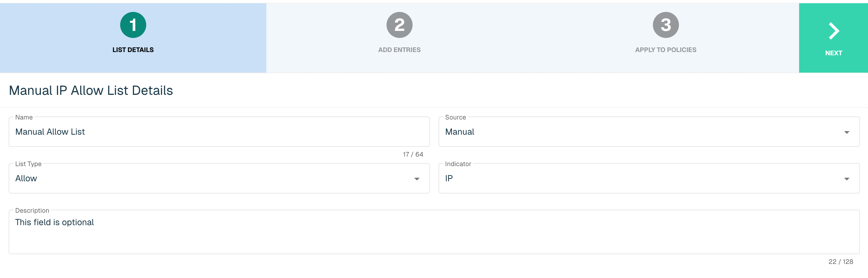Select the Manual value in Source
Screen dimensions: 868x278
[x=459, y=132]
